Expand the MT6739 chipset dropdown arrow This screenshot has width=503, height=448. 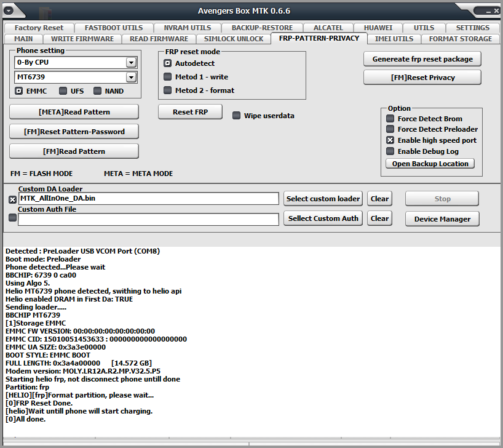tap(131, 77)
